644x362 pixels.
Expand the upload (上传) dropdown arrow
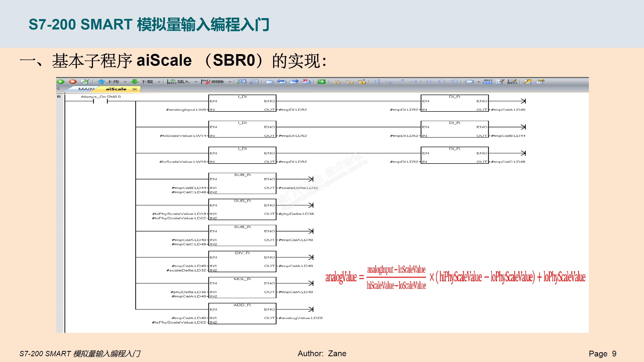[x=125, y=82]
